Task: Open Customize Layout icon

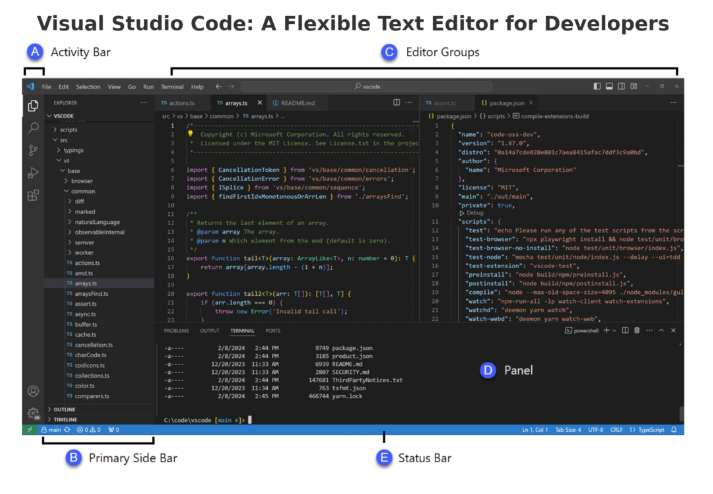Action: coord(633,86)
